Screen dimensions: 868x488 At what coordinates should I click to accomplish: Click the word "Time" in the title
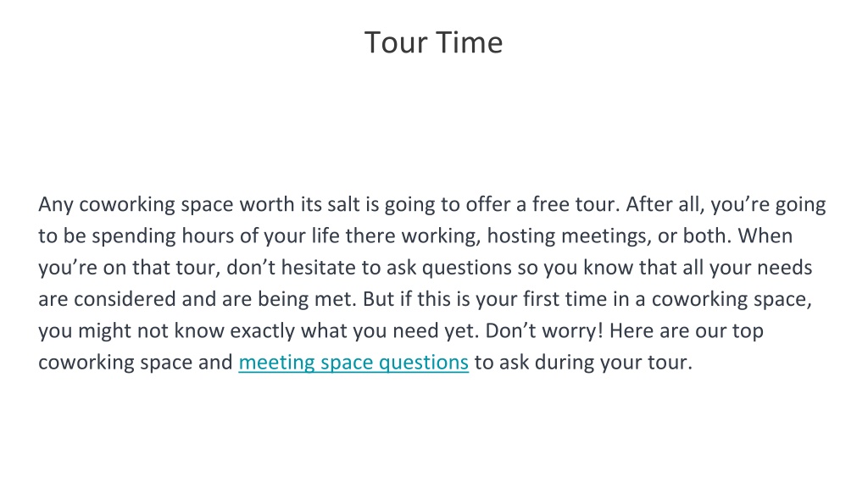coord(469,42)
